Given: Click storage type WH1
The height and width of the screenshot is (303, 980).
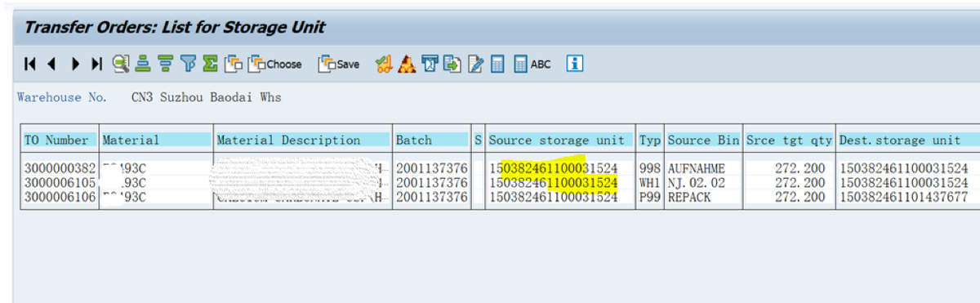Looking at the screenshot, I should (650, 182).
